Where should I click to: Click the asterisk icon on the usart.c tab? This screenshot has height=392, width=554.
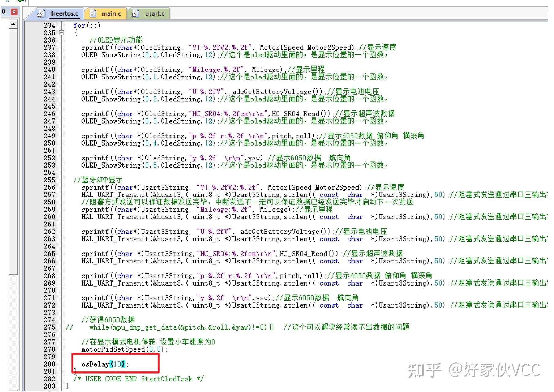[x=134, y=14]
